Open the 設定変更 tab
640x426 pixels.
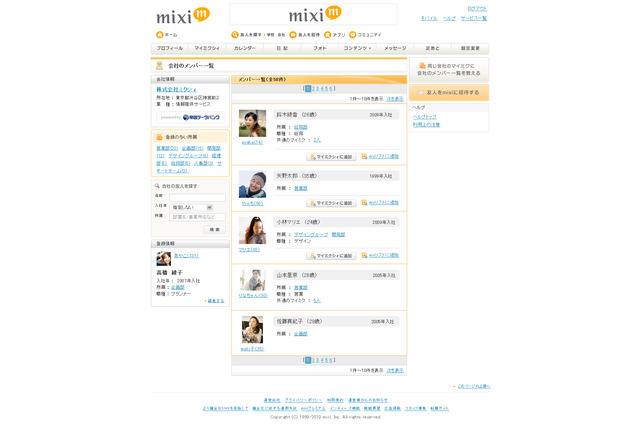point(470,48)
